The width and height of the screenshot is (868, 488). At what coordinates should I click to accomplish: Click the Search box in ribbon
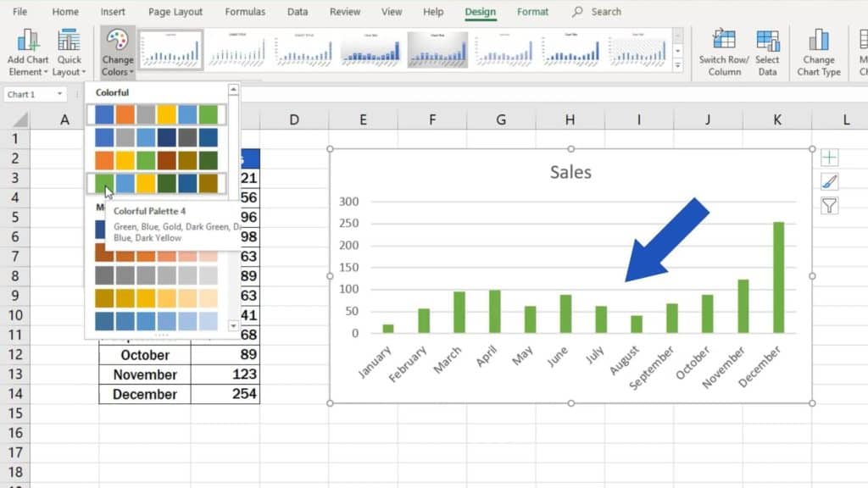[x=605, y=12]
